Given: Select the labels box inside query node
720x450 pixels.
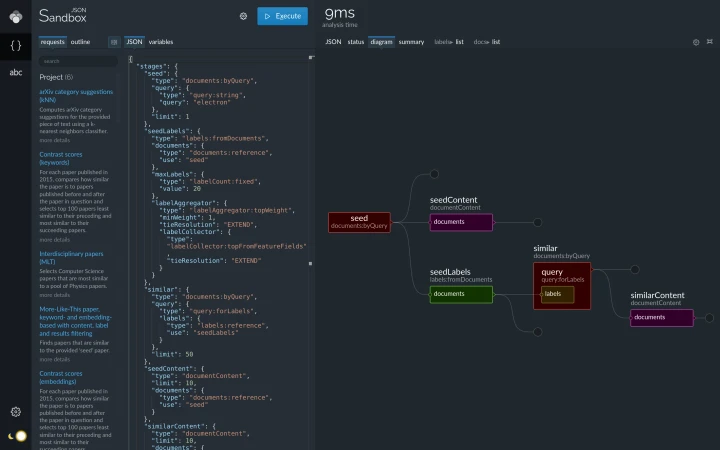Looking at the screenshot, I should point(557,294).
